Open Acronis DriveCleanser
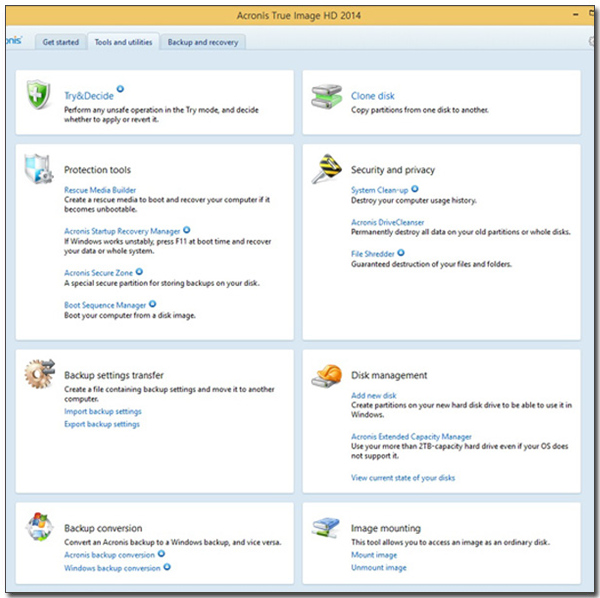Screen dimensions: 600x598 (x=388, y=222)
